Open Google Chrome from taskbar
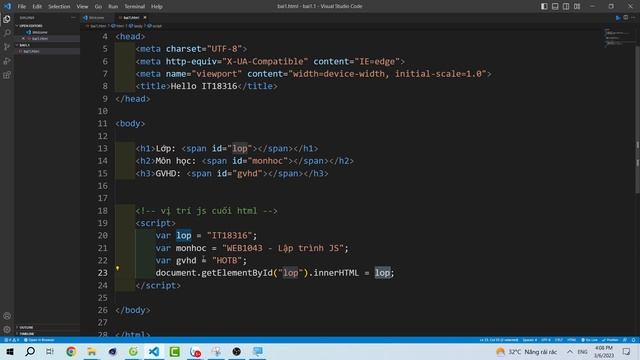640x360 pixels. (71, 351)
